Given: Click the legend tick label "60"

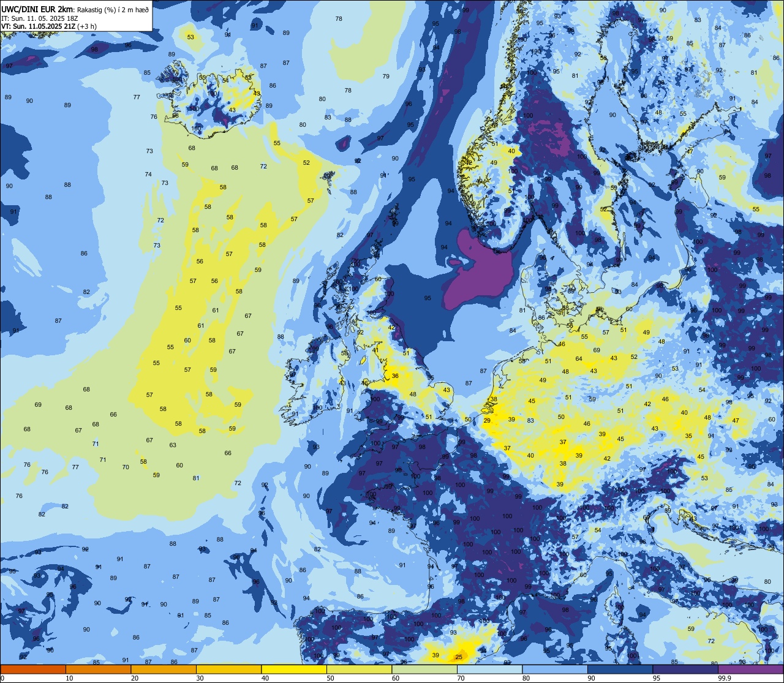Looking at the screenshot, I should pos(396,678).
